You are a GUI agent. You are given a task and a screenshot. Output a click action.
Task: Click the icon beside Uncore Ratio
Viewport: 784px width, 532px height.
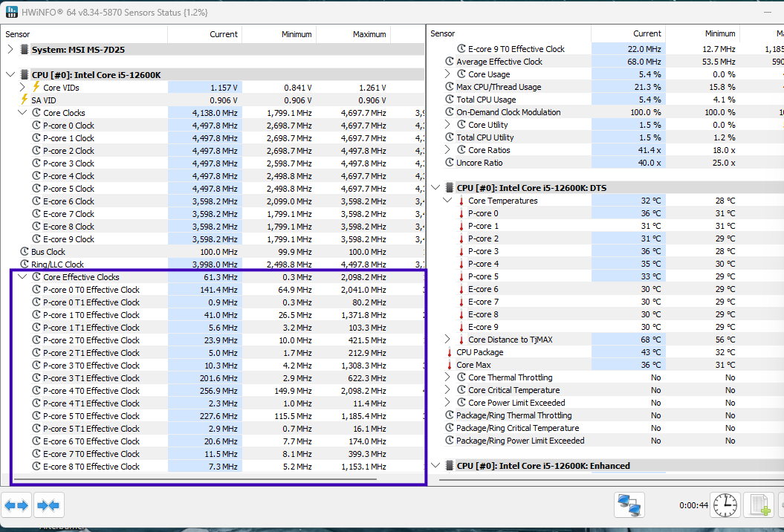click(x=449, y=163)
